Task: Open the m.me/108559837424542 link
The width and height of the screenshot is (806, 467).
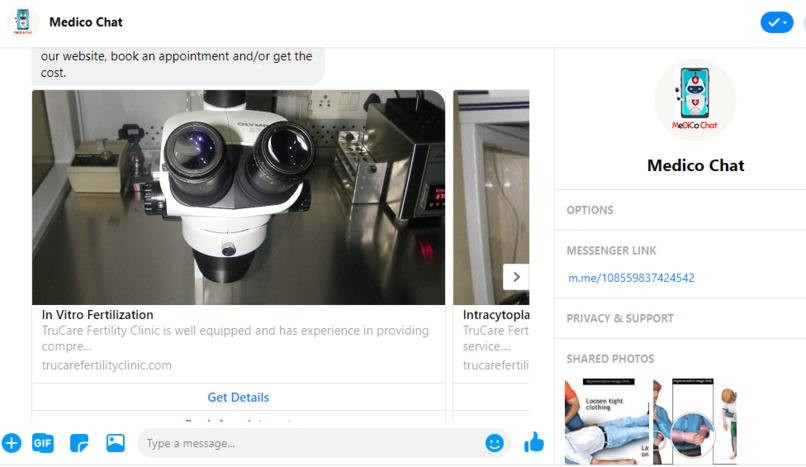Action: coord(631,278)
